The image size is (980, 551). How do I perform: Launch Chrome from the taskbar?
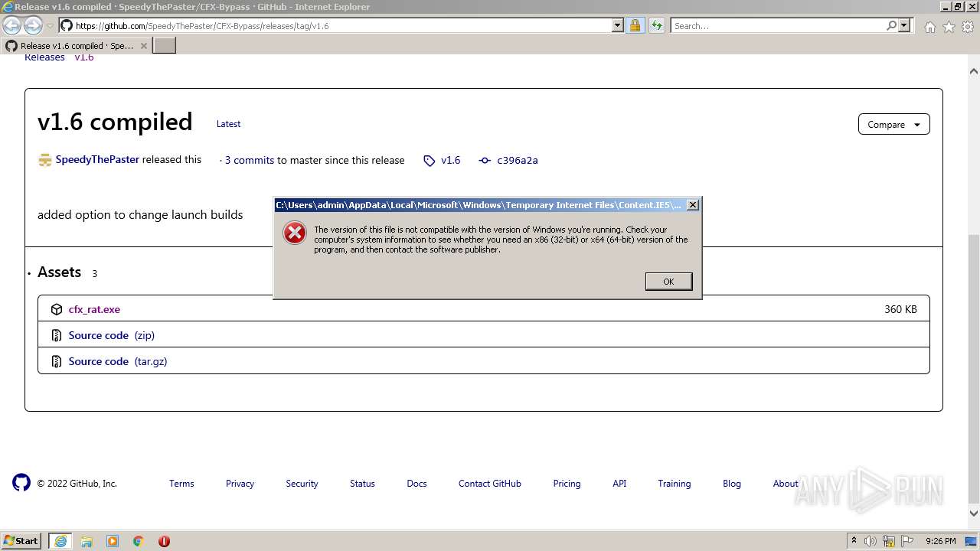pyautogui.click(x=139, y=541)
